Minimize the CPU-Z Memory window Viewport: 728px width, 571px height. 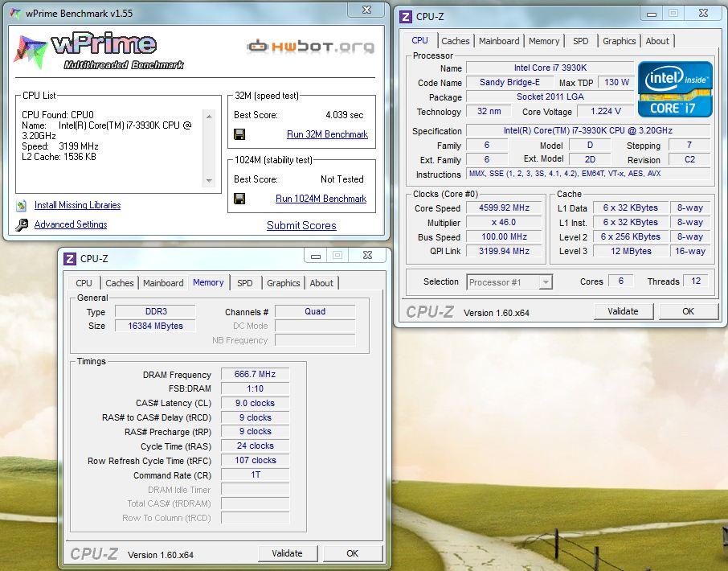click(x=316, y=256)
